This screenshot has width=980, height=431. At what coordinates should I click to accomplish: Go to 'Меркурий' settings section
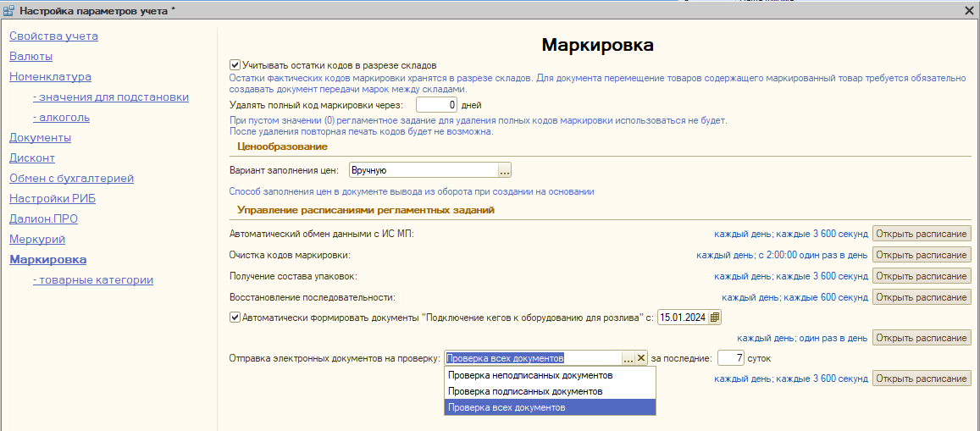[x=37, y=239]
